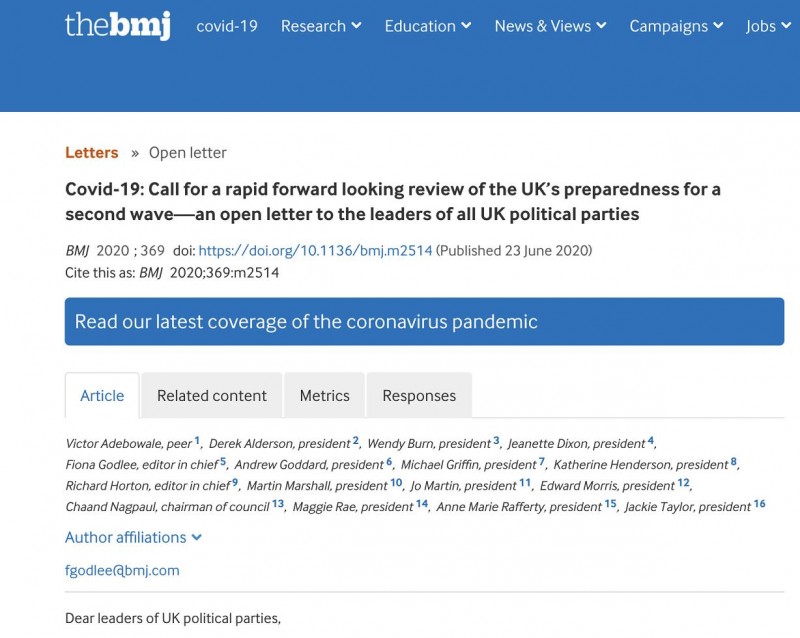800x638 pixels.
Task: Click the BMJ logo
Action: pyautogui.click(x=117, y=26)
